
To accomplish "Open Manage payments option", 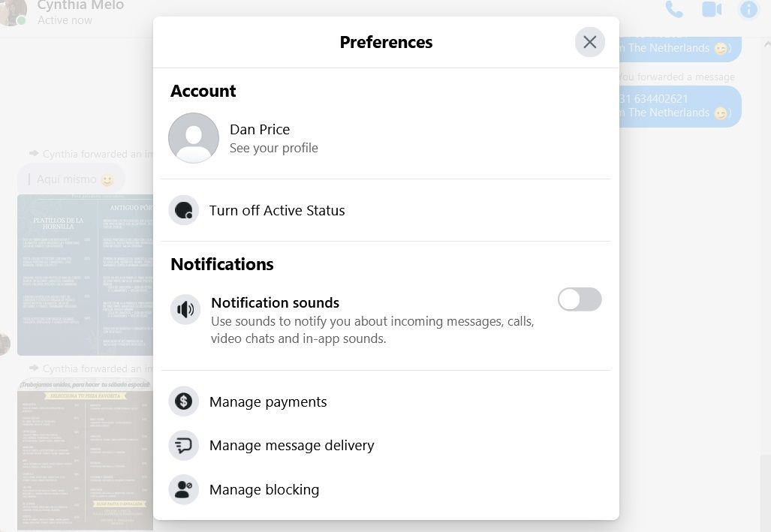I will pos(268,402).
